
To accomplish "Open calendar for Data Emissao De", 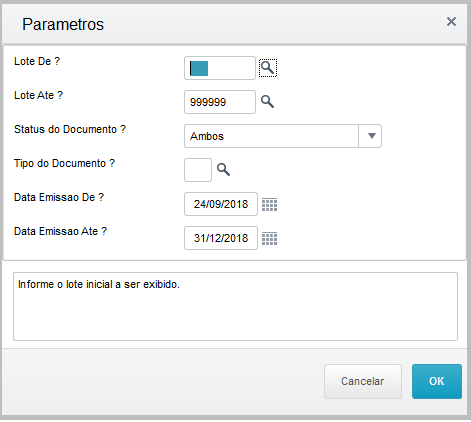I will coord(269,204).
